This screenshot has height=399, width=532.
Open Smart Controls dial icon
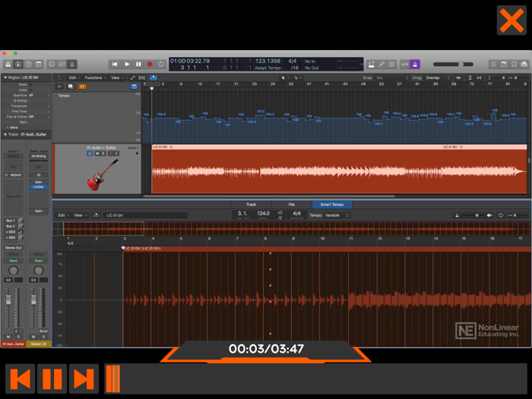pyautogui.click(x=52, y=64)
